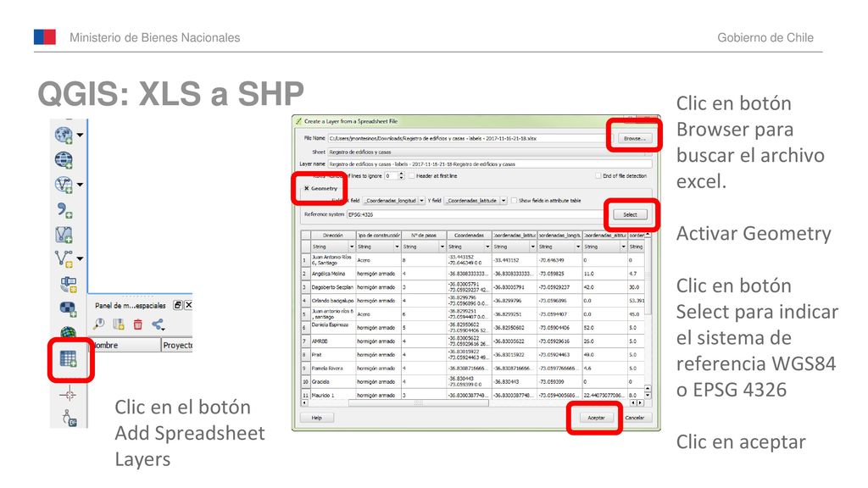868x488 pixels.
Task: Click magnifier icon in spatial bookmarks panel
Action: (x=100, y=324)
